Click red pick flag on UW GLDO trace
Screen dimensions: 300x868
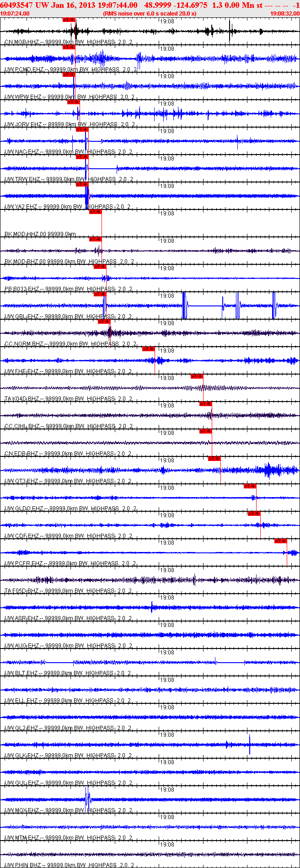[250, 486]
